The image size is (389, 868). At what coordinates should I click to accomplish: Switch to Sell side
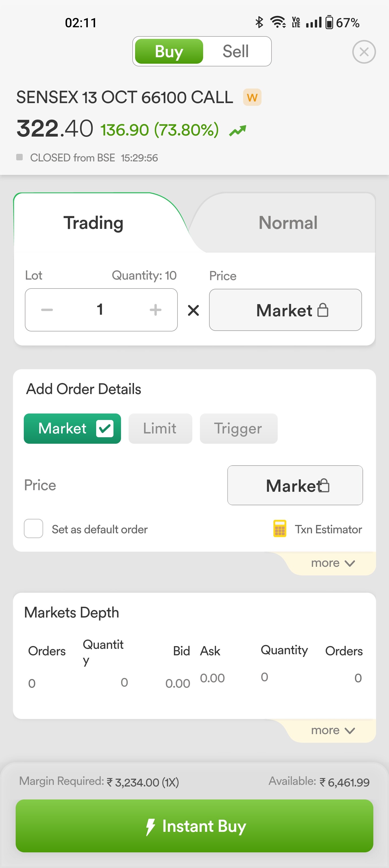236,52
